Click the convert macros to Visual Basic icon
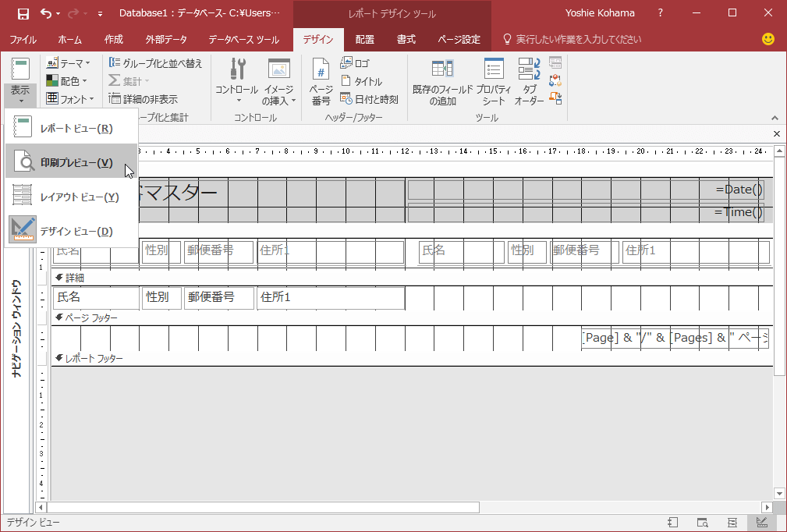 [555, 98]
